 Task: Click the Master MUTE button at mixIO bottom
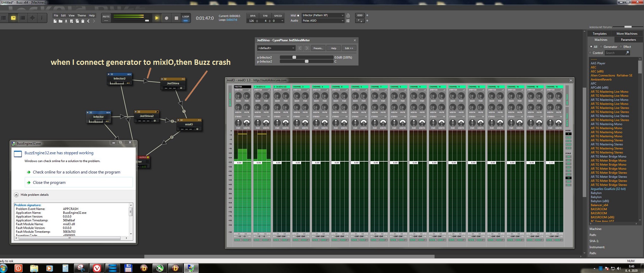[238, 240]
